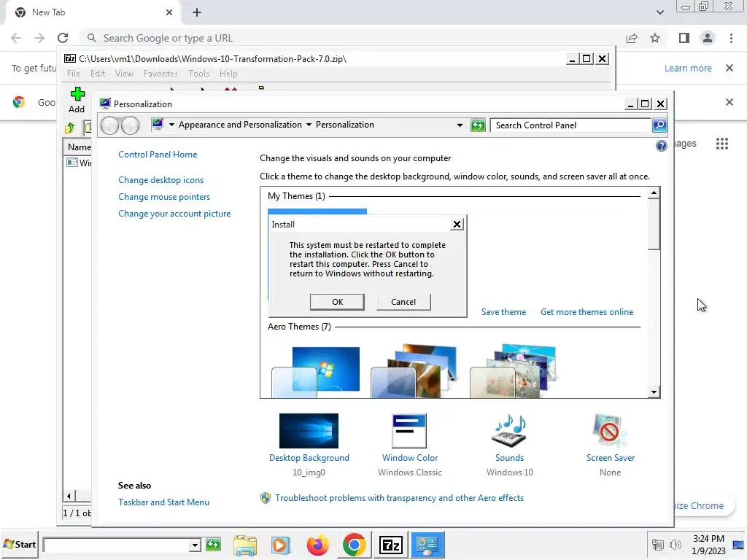Open a new Chrome tab with plus

(x=197, y=12)
